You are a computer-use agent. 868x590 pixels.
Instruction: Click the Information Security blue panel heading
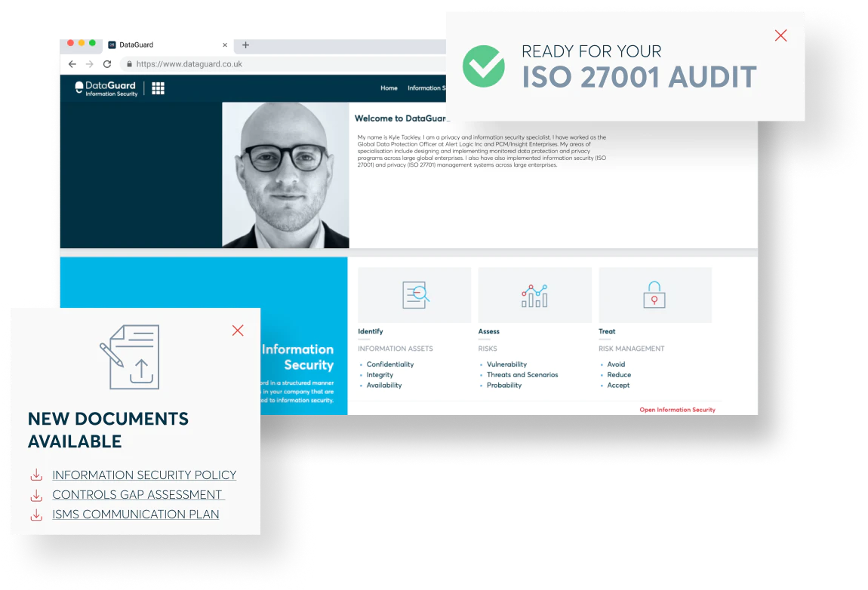pyautogui.click(x=298, y=357)
